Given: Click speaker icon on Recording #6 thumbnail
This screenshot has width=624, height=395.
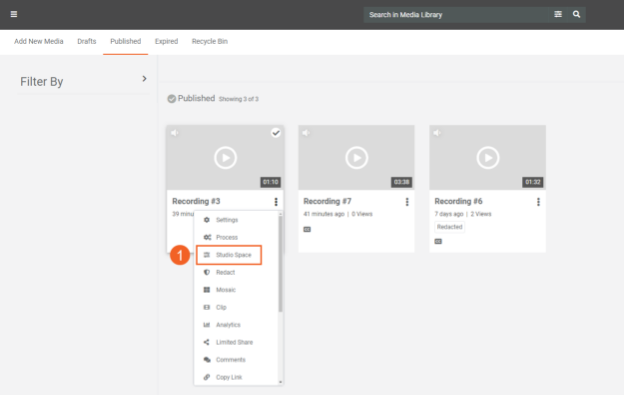Looking at the screenshot, I should pyautogui.click(x=437, y=133).
